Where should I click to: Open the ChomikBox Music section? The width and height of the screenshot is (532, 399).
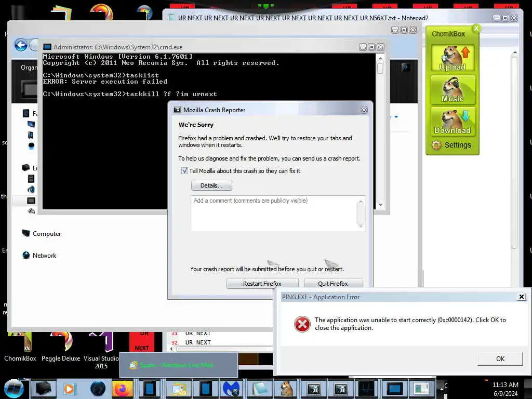point(453,89)
